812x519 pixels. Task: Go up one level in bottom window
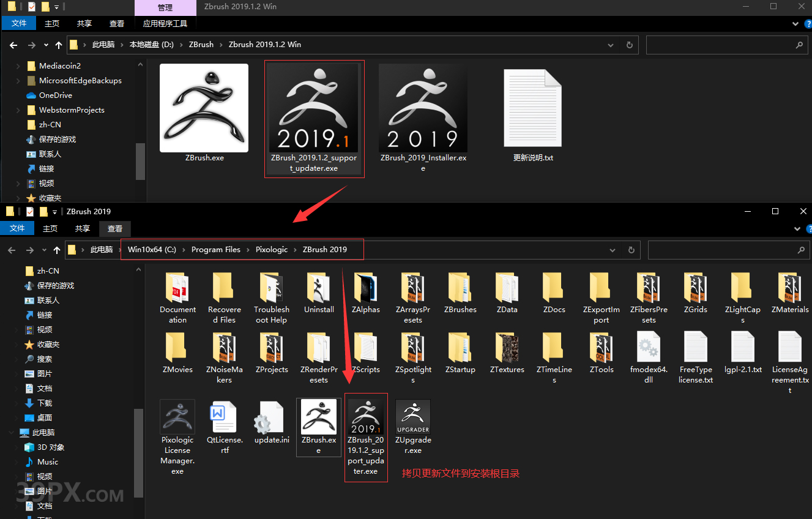(x=57, y=250)
